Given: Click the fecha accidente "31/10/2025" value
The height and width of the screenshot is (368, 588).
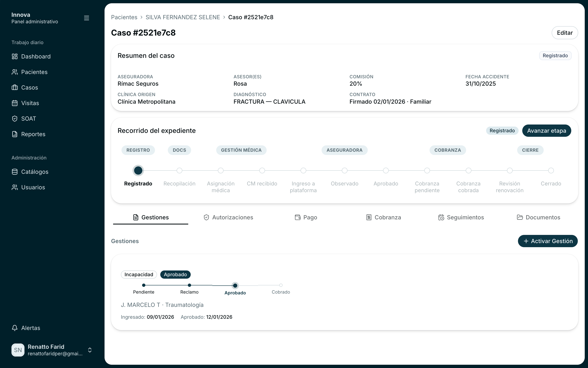Looking at the screenshot, I should [481, 84].
